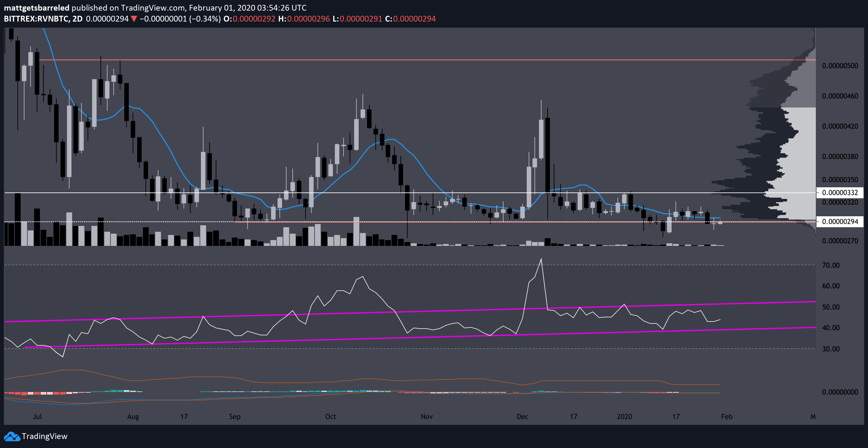The image size is (868, 448).
Task: Click the 17 label between 2020 and Feb
Action: click(x=676, y=417)
